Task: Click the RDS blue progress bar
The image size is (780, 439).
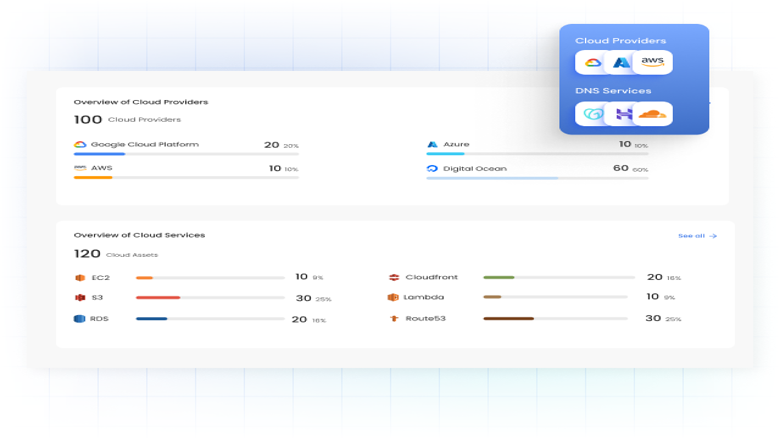Action: pos(210,319)
